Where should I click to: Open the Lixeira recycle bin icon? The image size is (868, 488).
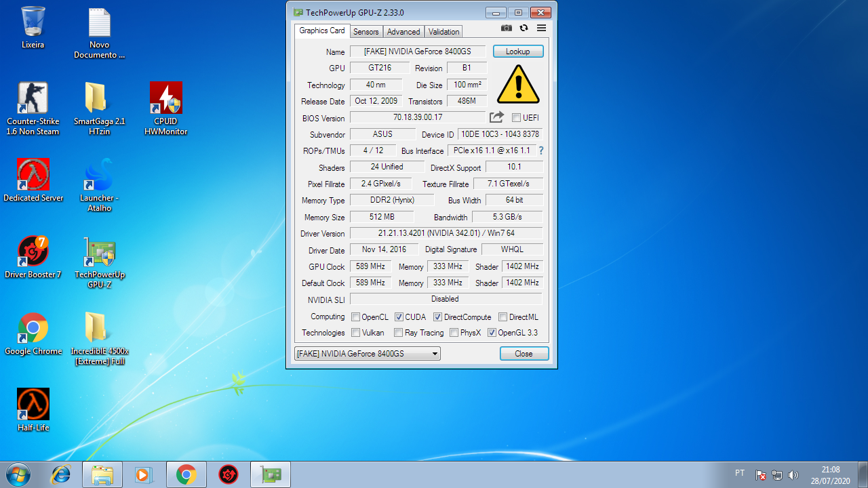pos(33,28)
